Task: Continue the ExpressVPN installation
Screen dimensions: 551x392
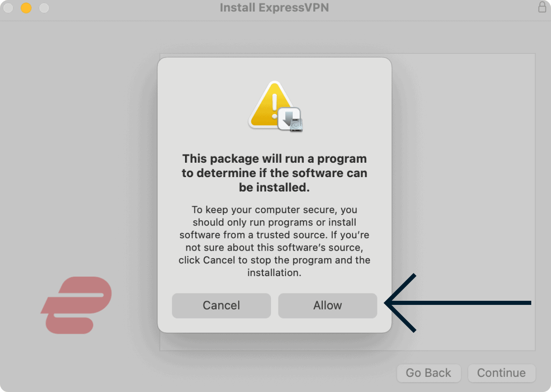Action: tap(501, 373)
